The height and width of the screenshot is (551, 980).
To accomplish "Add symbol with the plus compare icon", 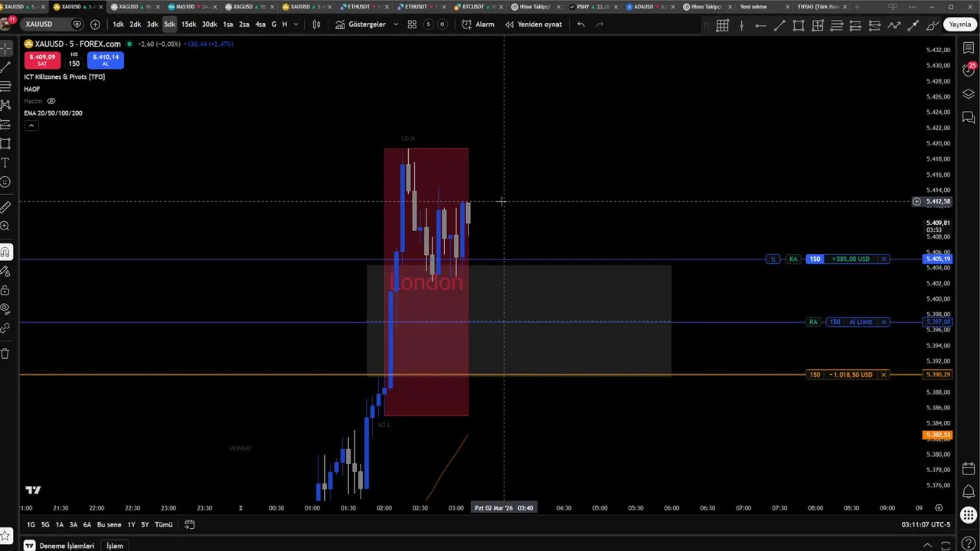I will click(x=95, y=24).
